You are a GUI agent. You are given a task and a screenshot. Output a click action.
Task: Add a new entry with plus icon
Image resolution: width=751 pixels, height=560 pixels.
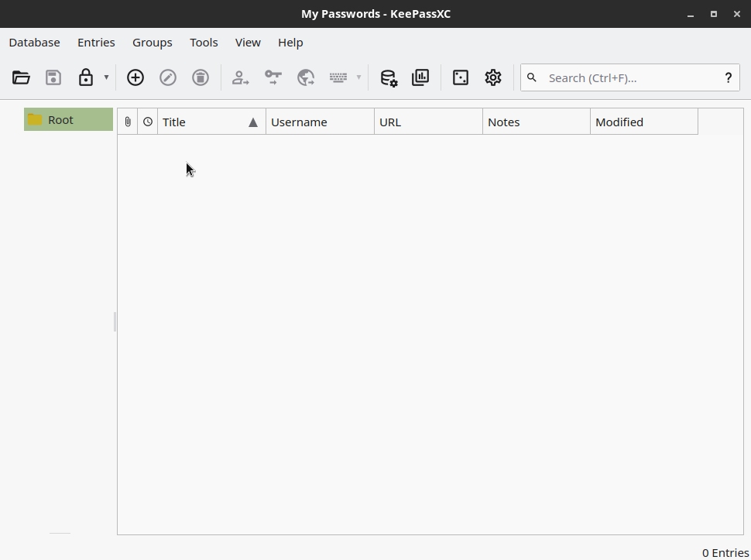[135, 77]
